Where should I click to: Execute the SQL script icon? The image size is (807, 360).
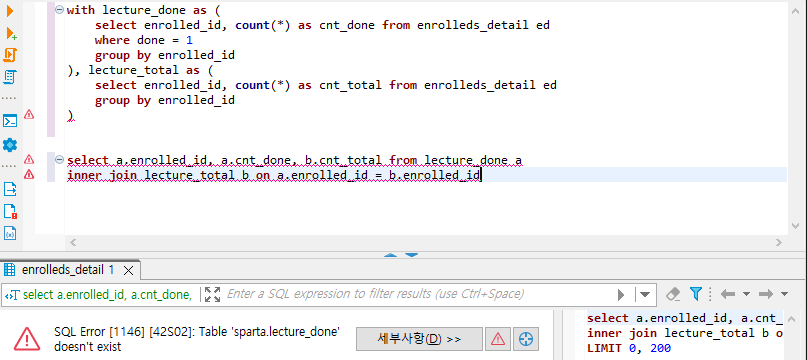click(x=10, y=55)
